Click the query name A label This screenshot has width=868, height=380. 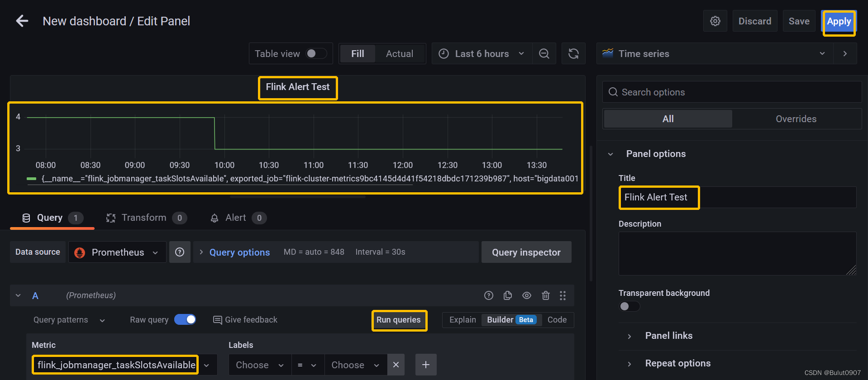pyautogui.click(x=35, y=295)
